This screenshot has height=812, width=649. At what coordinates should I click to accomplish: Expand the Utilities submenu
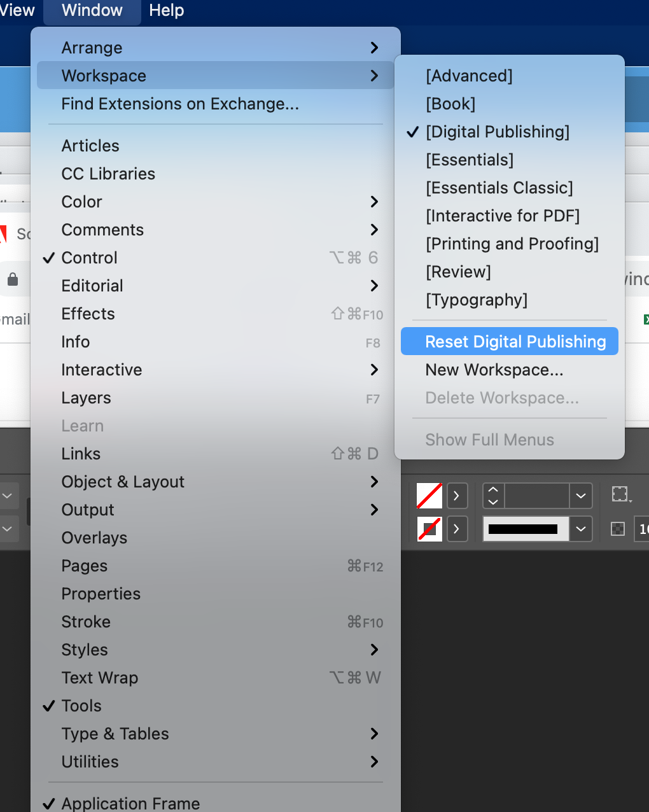90,762
